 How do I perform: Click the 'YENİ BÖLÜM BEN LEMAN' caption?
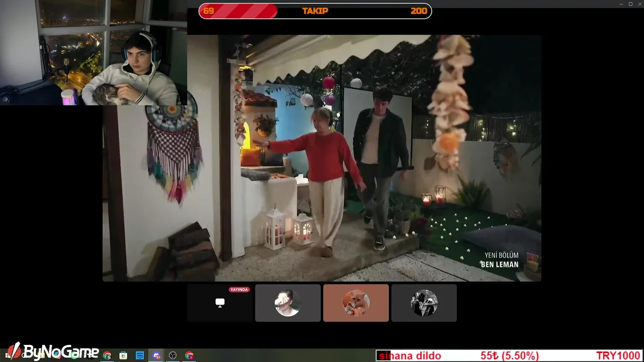click(x=499, y=260)
